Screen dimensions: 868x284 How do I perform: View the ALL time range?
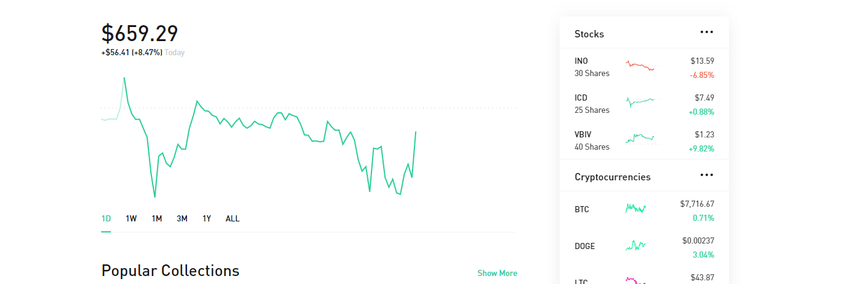pos(232,218)
